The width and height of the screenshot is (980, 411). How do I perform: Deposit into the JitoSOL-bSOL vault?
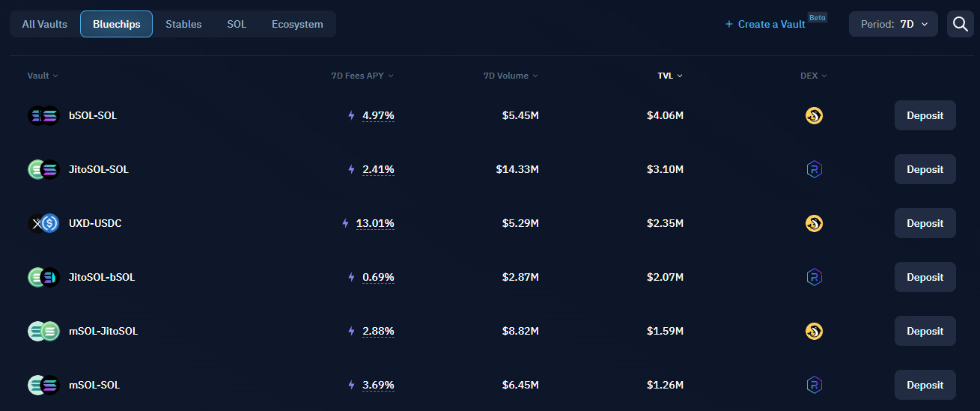925,278
